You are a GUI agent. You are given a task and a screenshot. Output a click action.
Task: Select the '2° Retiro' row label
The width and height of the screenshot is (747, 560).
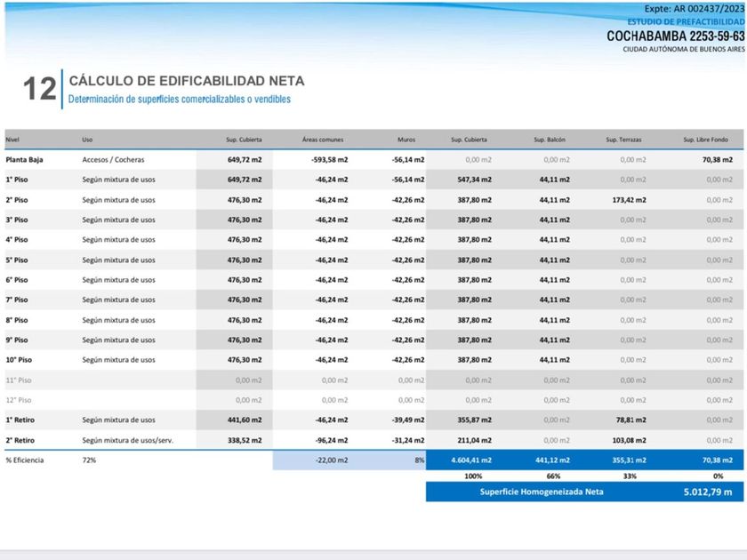pyautogui.click(x=20, y=441)
